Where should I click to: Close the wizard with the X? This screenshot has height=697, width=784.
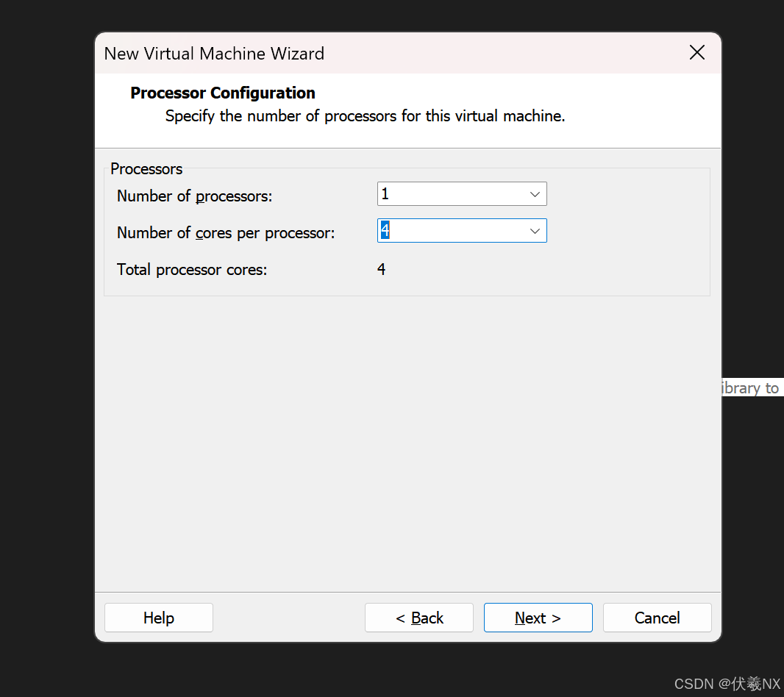[696, 52]
